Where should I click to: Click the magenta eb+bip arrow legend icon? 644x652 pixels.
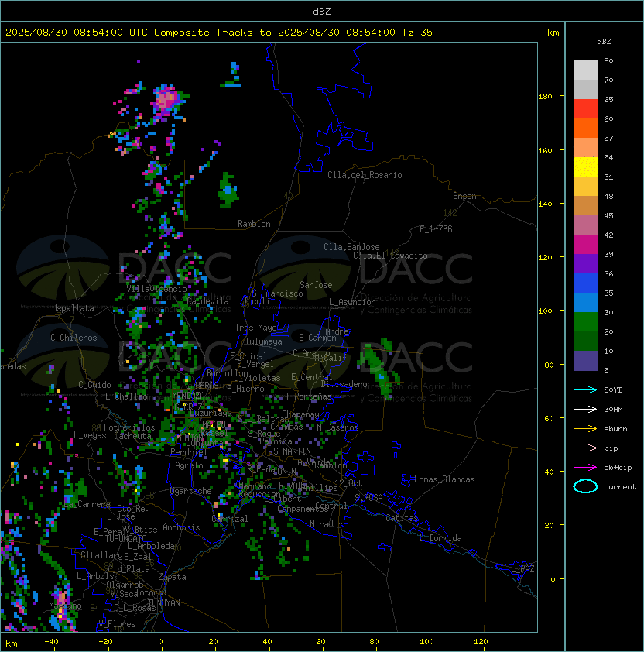click(x=585, y=468)
